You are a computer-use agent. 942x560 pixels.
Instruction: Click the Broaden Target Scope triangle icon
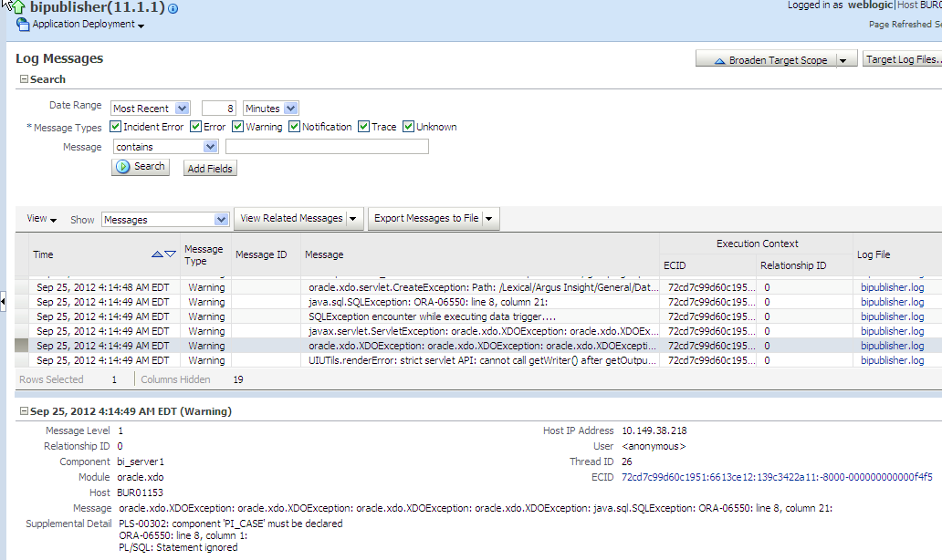(x=719, y=60)
